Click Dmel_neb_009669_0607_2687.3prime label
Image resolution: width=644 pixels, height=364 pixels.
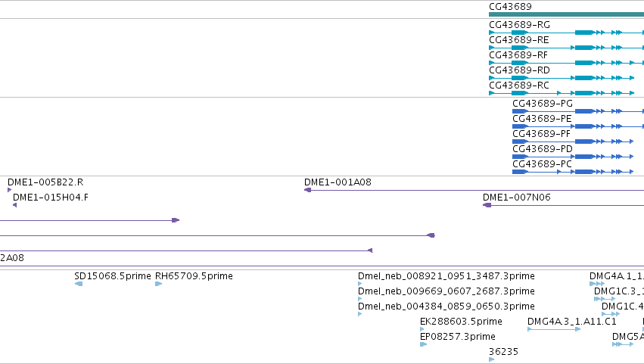coord(446,291)
